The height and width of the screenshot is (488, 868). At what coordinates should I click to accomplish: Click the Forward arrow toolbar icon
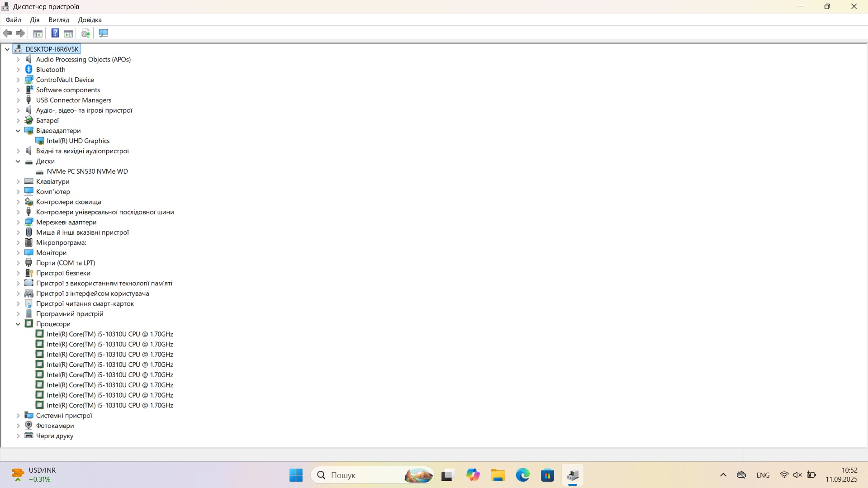pos(20,33)
